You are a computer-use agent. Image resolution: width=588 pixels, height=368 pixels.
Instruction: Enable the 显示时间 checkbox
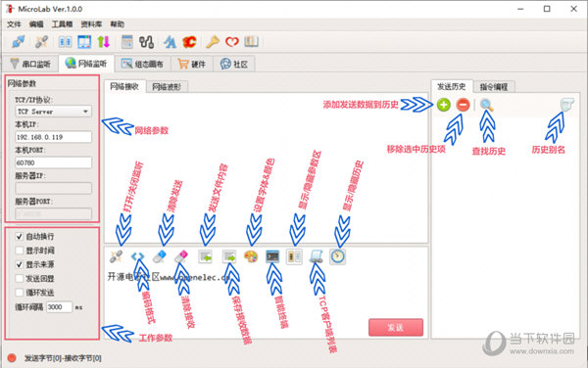coord(20,251)
